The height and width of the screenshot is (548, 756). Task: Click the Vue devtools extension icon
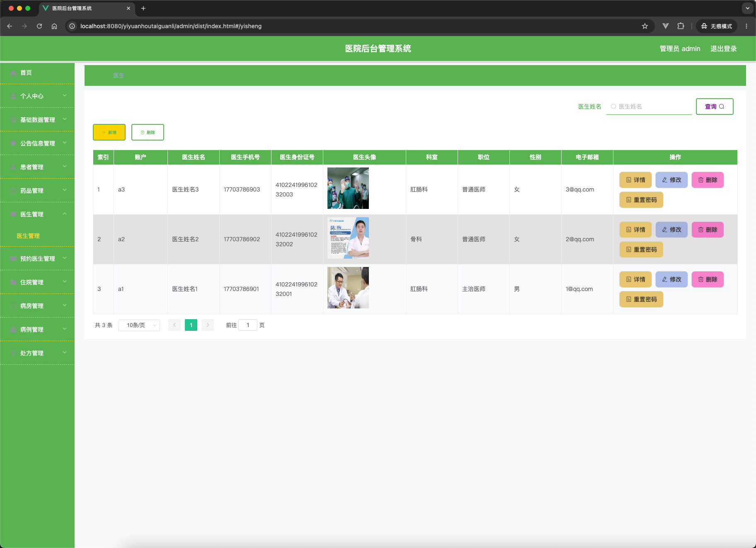pos(666,26)
